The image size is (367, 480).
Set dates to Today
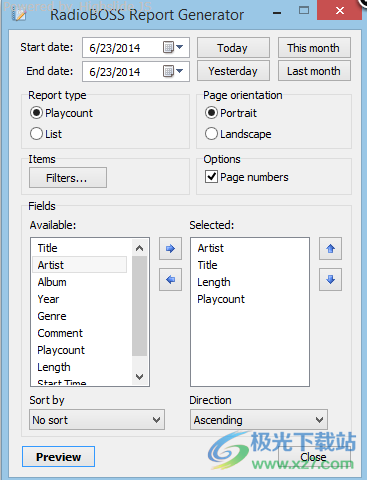coord(233,48)
